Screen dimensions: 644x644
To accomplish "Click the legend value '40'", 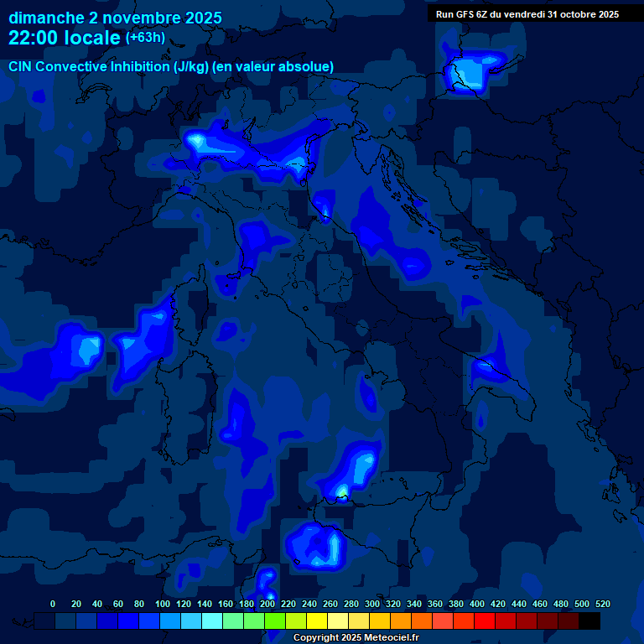I will [x=97, y=604].
